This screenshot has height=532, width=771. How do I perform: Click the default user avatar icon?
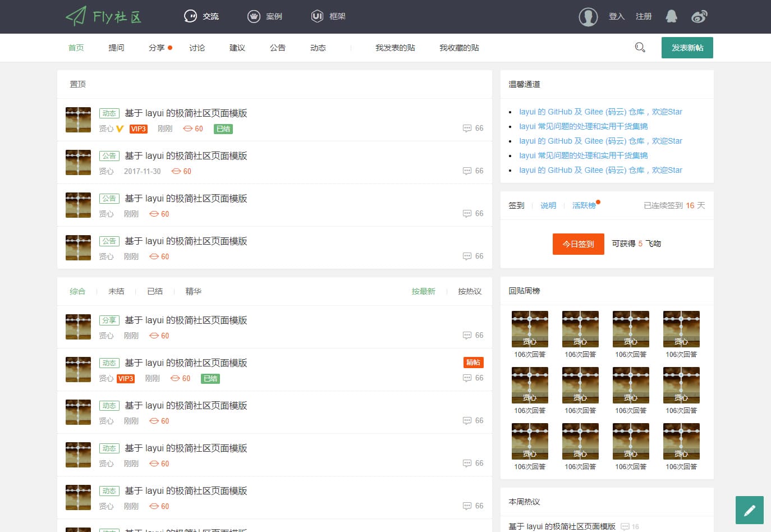588,17
